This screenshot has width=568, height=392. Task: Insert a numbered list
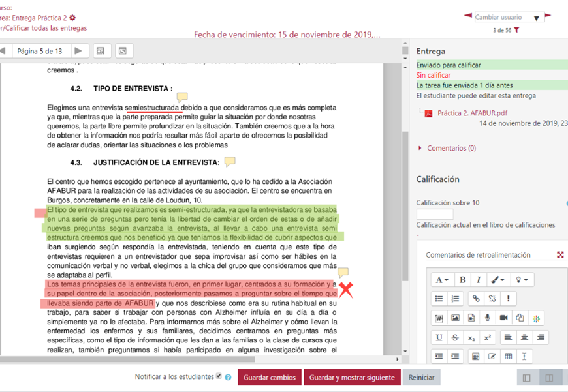point(455,299)
